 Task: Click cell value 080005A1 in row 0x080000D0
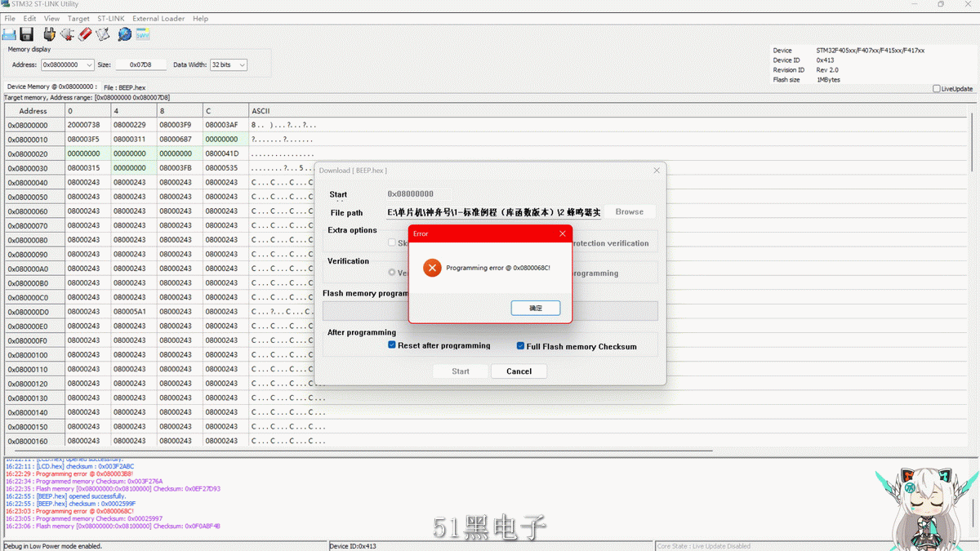tap(129, 312)
